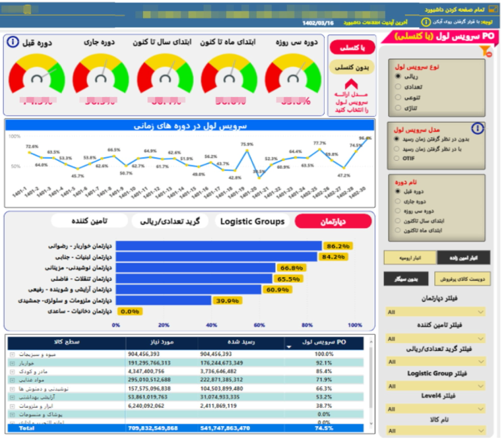Click the fullscreen dashboard icon in header
Viewport: 504px width, 440px height.
493,9
